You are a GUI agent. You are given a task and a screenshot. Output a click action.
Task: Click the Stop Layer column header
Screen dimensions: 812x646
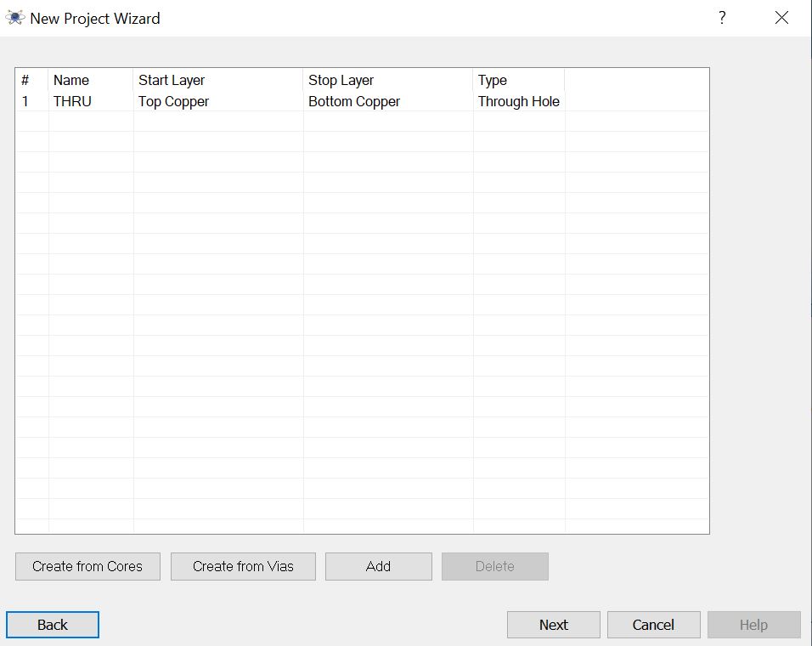pyautogui.click(x=341, y=80)
